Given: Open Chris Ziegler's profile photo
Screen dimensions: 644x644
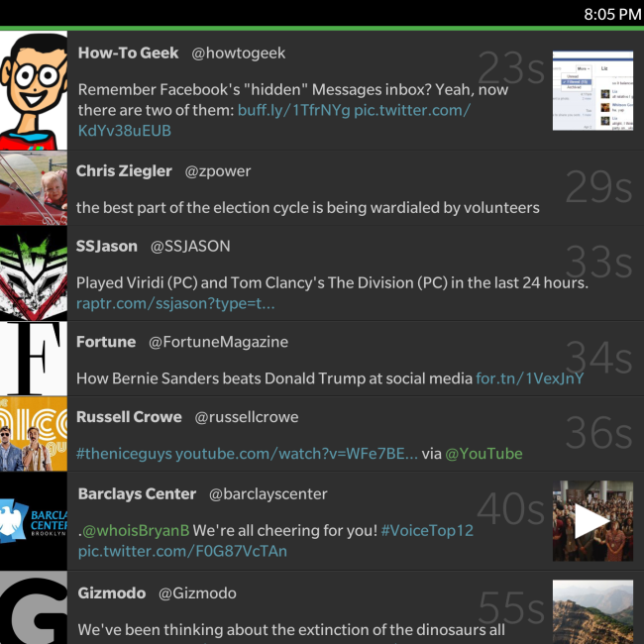Looking at the screenshot, I should tap(34, 188).
